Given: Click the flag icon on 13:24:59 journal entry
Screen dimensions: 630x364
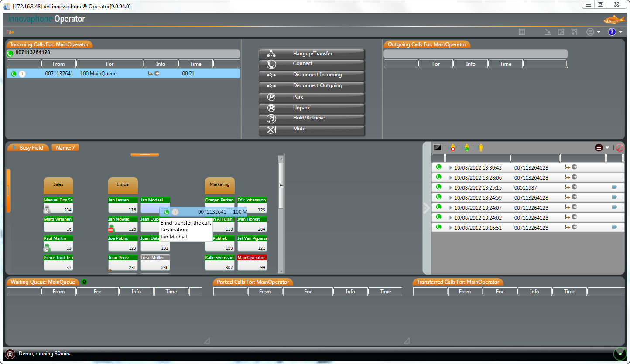Looking at the screenshot, I should (x=614, y=197).
